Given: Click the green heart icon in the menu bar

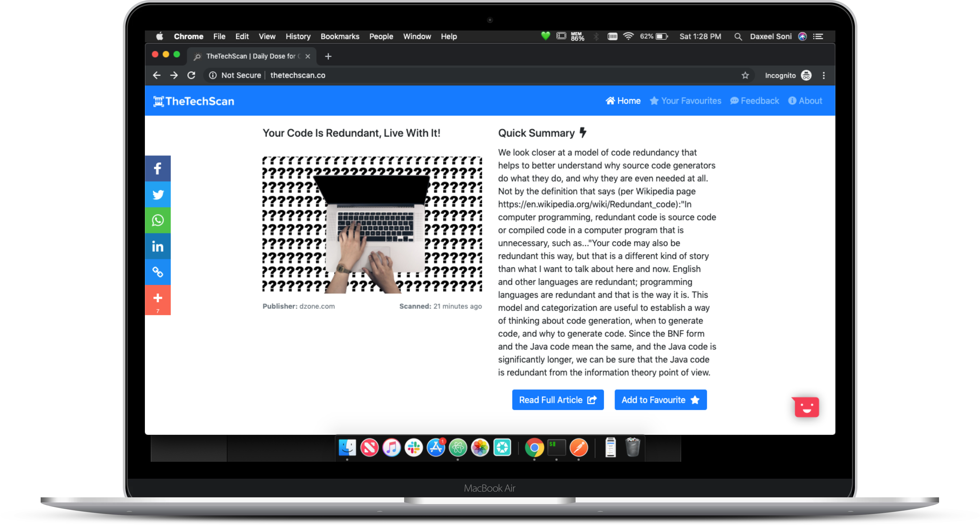Looking at the screenshot, I should (545, 36).
